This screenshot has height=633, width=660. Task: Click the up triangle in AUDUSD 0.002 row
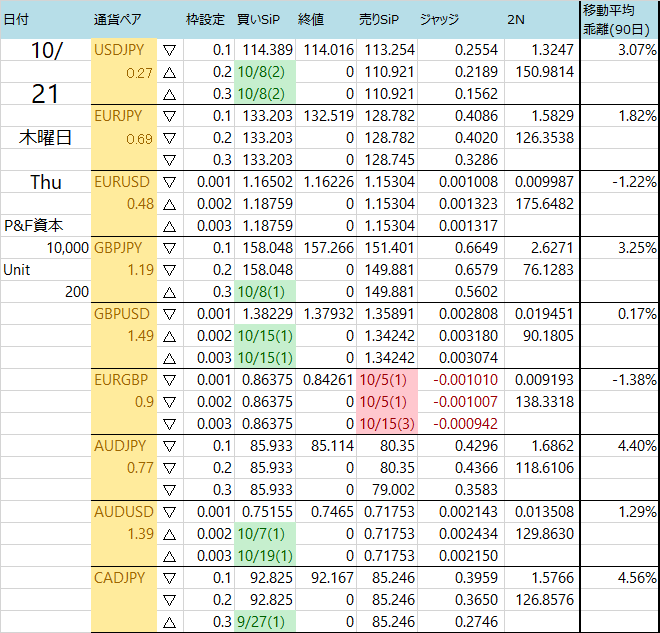[170, 534]
